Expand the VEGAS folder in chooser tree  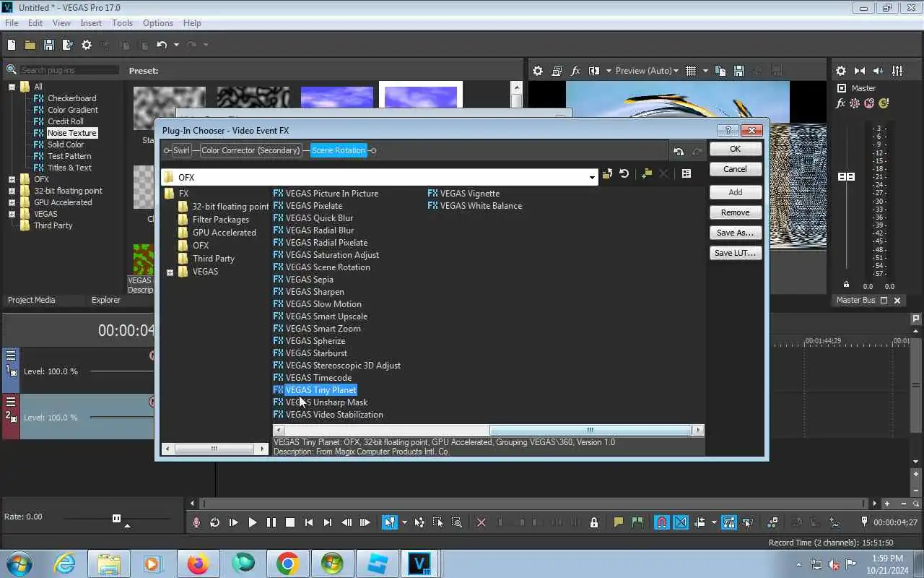tap(170, 272)
